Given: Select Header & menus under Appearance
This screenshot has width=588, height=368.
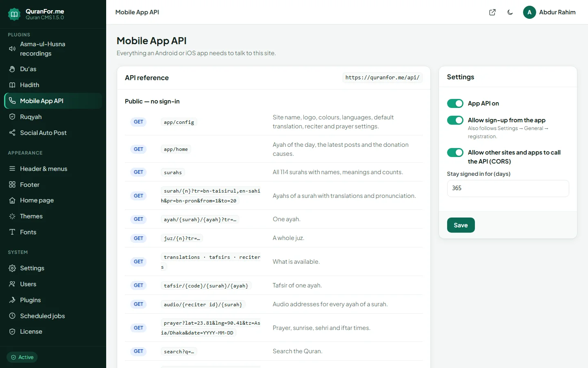Looking at the screenshot, I should coord(53,168).
